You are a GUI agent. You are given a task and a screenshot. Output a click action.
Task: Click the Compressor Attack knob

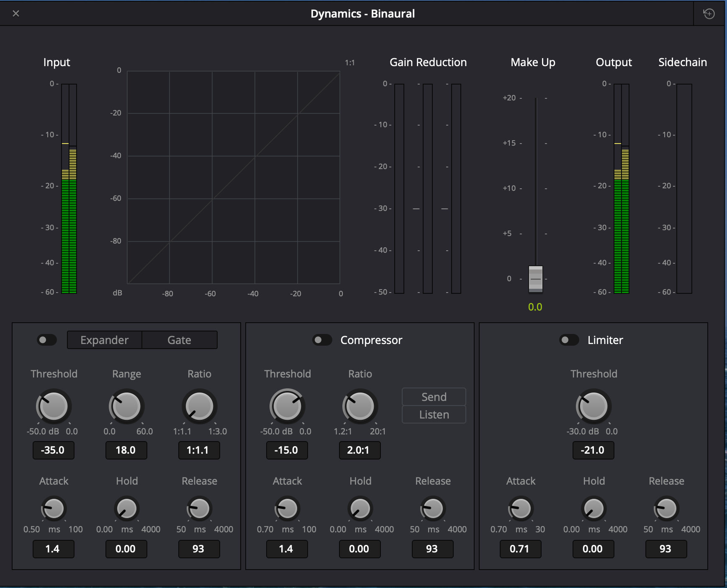[288, 509]
